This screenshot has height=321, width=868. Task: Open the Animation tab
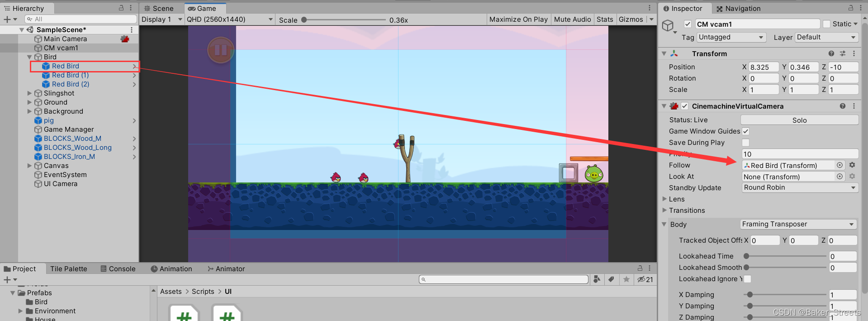click(171, 269)
